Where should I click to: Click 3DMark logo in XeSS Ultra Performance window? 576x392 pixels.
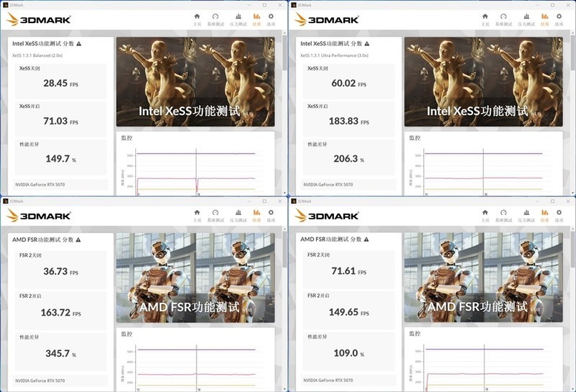[x=327, y=19]
